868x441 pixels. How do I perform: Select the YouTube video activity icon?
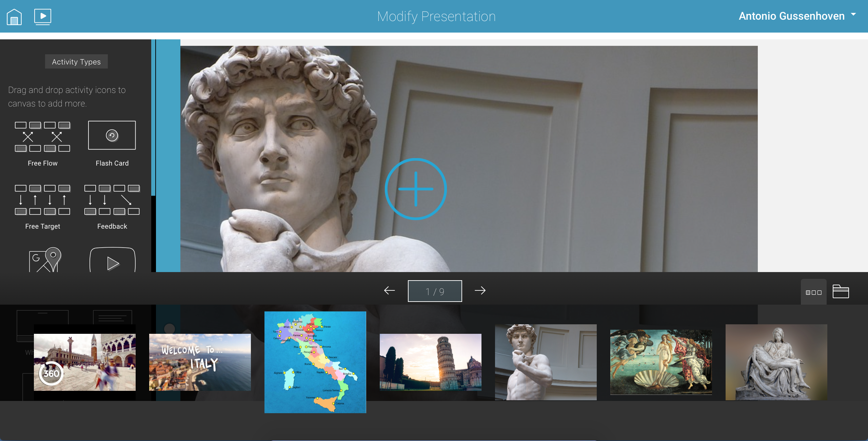point(112,263)
